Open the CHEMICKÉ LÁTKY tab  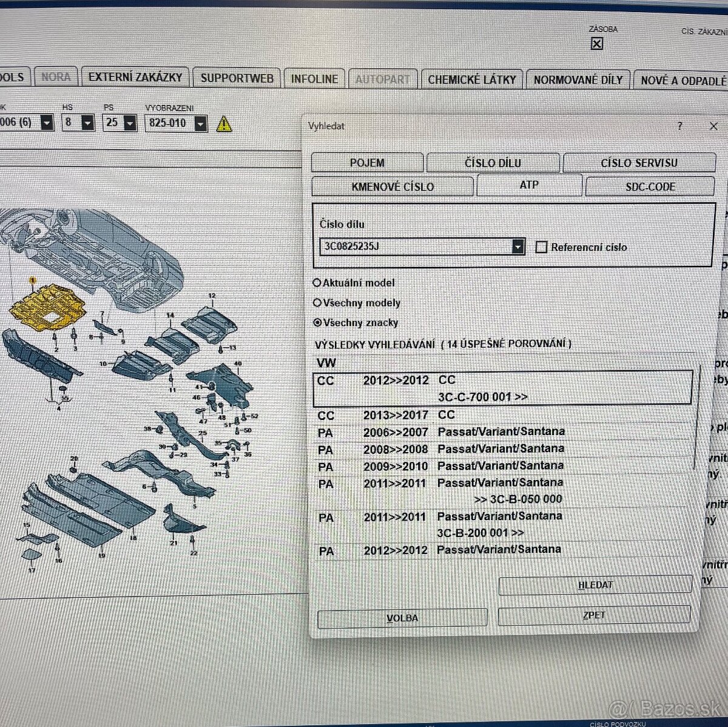tap(471, 79)
